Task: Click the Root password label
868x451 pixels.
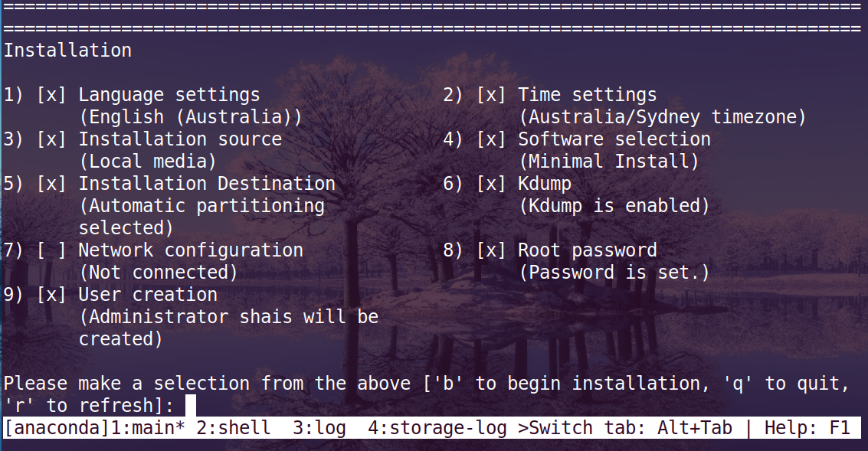Action: coord(588,250)
